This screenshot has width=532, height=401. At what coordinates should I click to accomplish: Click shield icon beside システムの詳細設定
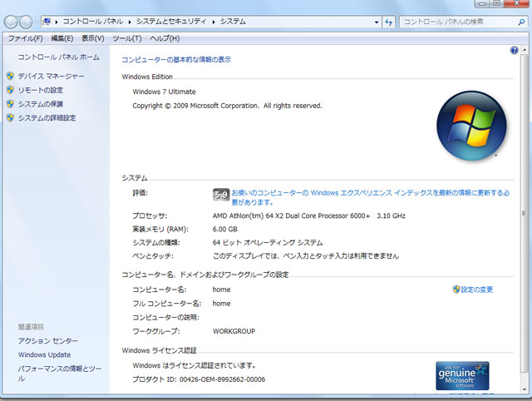tap(10, 118)
